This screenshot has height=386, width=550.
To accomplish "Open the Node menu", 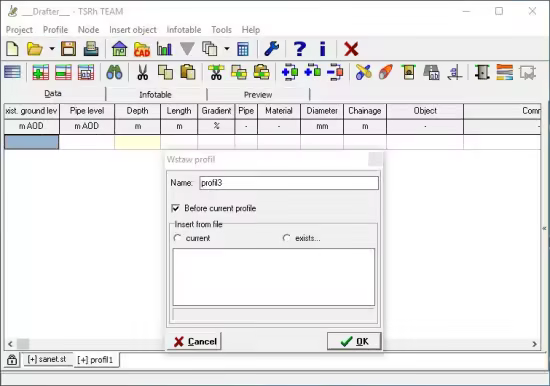I will (x=88, y=30).
